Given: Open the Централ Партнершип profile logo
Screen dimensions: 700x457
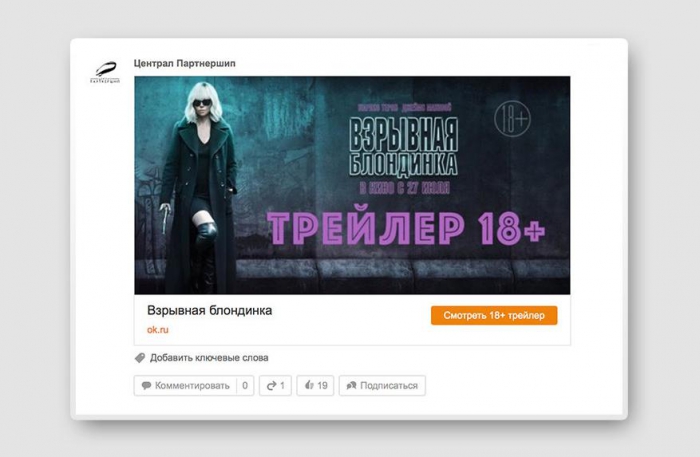Looking at the screenshot, I should pos(105,72).
